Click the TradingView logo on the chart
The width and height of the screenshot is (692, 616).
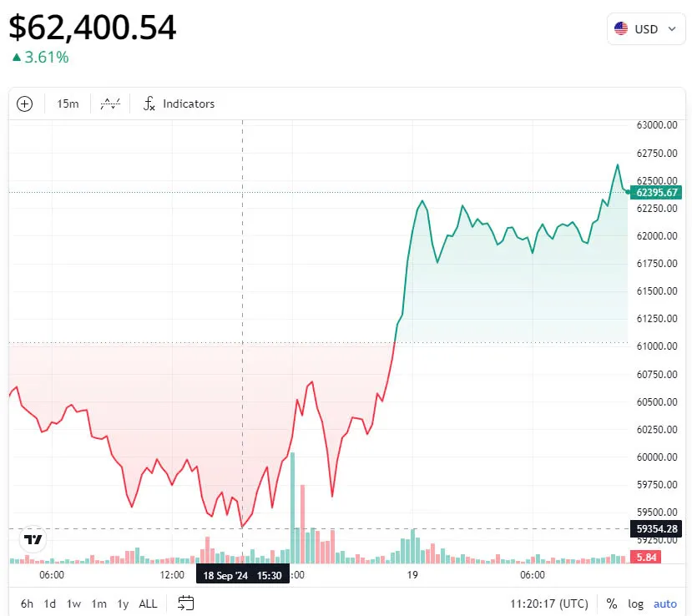tap(33, 540)
